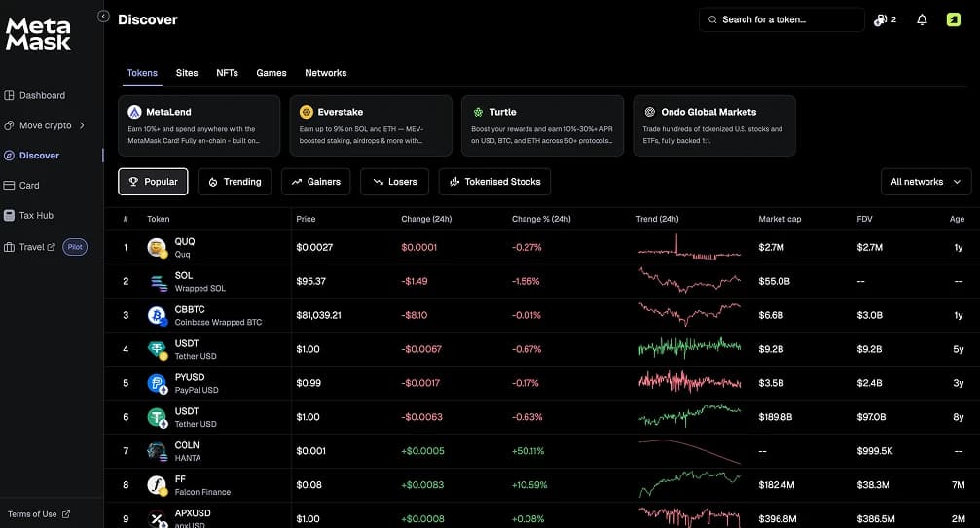Sort by Change (24h) column header

point(426,219)
